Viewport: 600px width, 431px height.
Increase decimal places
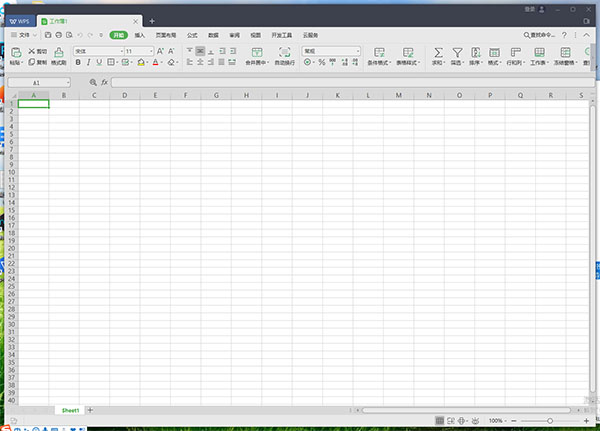pyautogui.click(x=345, y=62)
